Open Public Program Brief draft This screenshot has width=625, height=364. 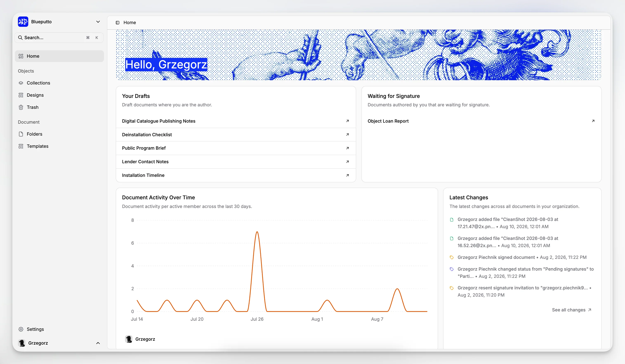[236, 148]
